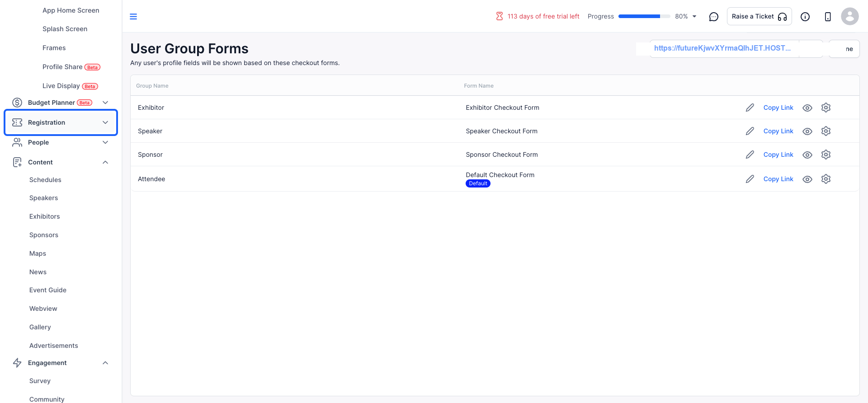This screenshot has height=403, width=868.
Task: Open Event Guide sidebar item
Action: tap(48, 290)
